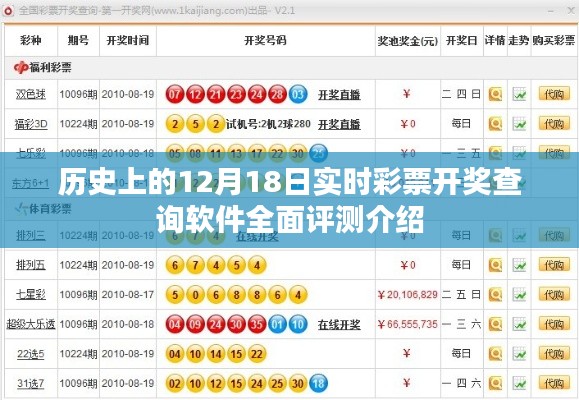Select draw days 一 三 六 for 超级大乐透
Screen dimensions: 579x400
[461, 324]
